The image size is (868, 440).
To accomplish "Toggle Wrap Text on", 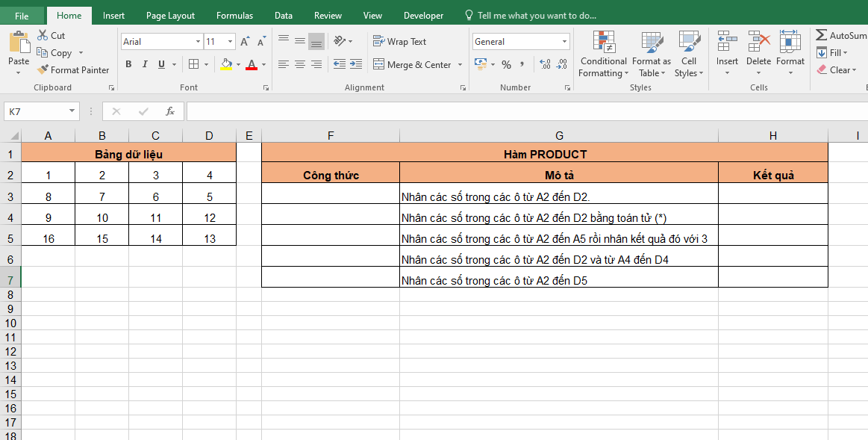I will (400, 42).
